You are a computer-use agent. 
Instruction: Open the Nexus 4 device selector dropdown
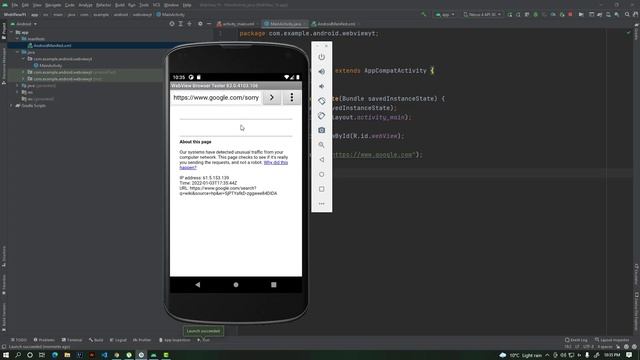482,14
